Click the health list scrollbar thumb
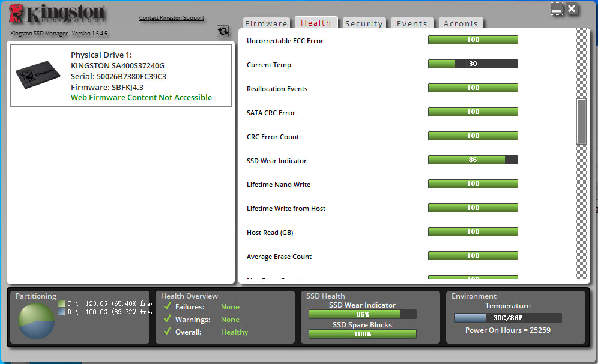 [x=581, y=122]
